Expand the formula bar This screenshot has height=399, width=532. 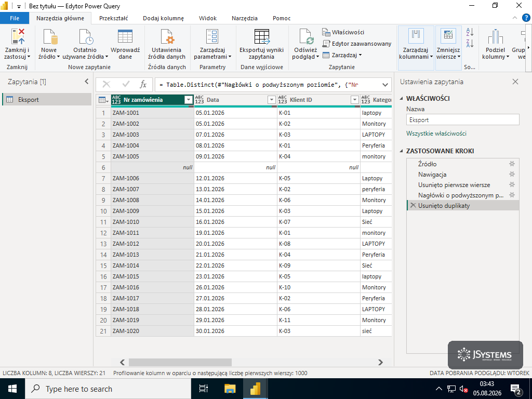coord(385,85)
